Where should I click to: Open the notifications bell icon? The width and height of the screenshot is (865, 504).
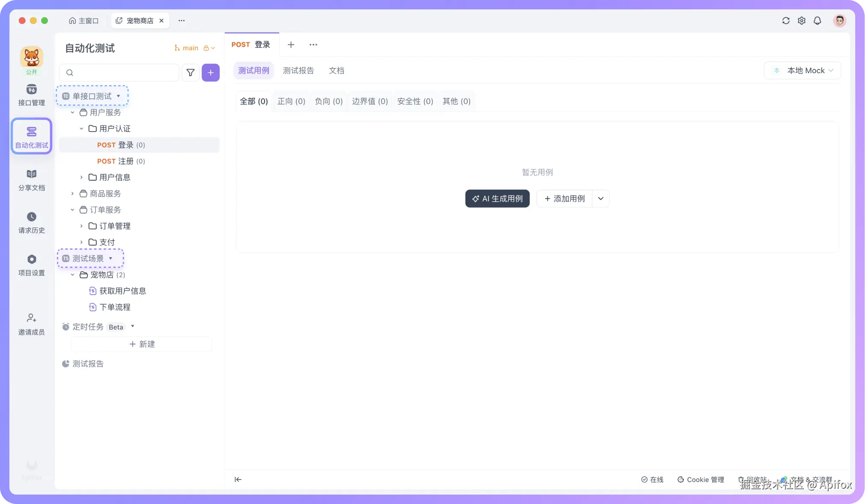817,21
